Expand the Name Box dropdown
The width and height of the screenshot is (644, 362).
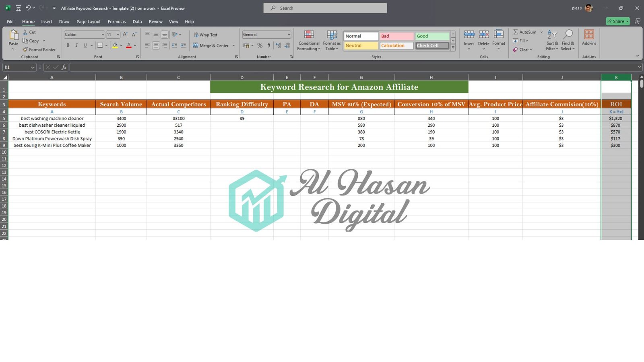pos(33,67)
